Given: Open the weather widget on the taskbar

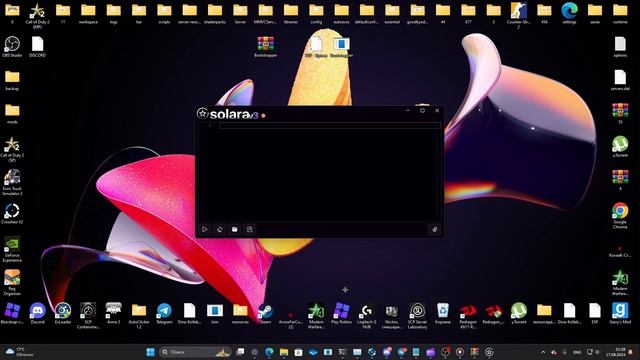Looking at the screenshot, I should click(x=18, y=352).
